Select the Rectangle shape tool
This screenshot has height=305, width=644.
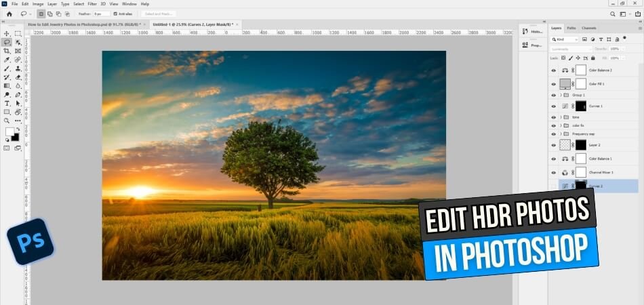click(7, 112)
